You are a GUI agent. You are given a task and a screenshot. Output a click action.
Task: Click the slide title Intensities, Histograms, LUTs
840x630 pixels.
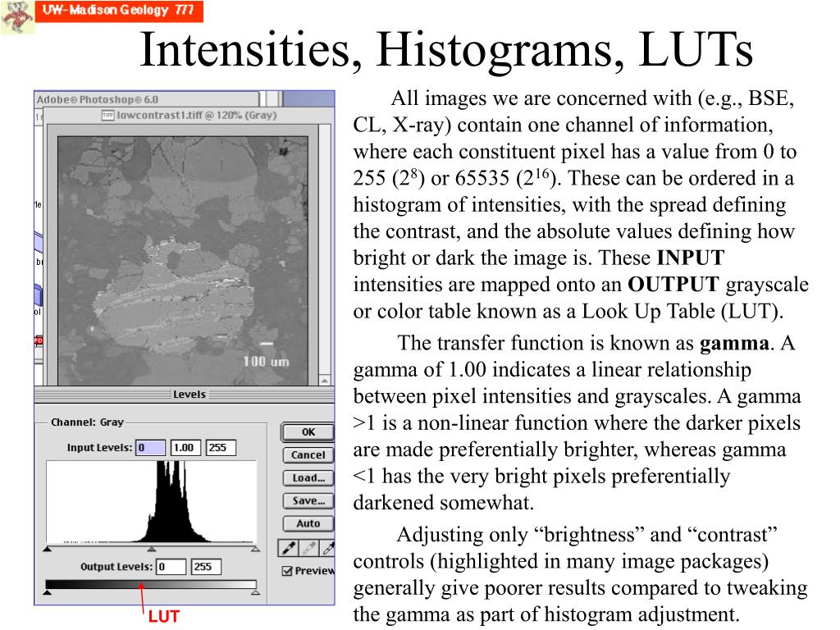[x=447, y=49]
